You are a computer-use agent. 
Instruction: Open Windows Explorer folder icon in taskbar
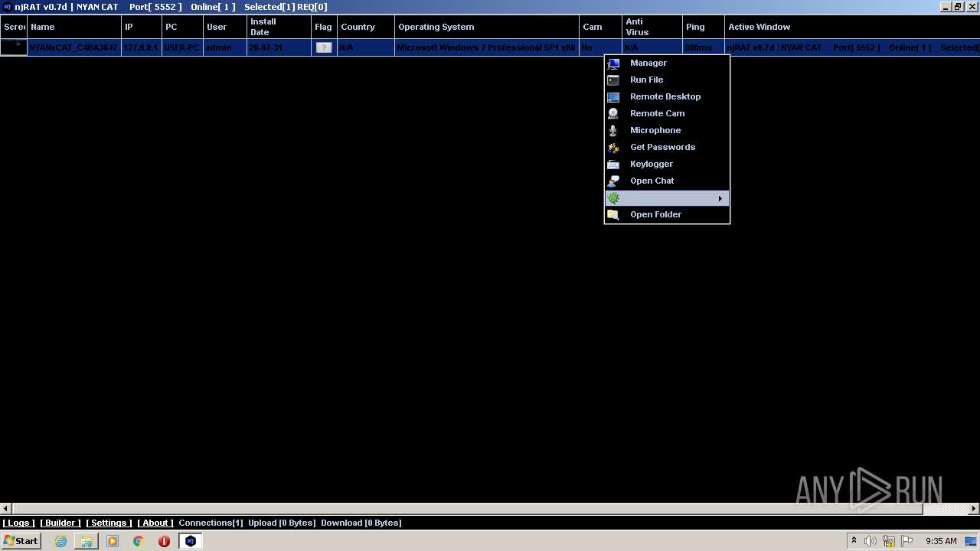pyautogui.click(x=87, y=541)
